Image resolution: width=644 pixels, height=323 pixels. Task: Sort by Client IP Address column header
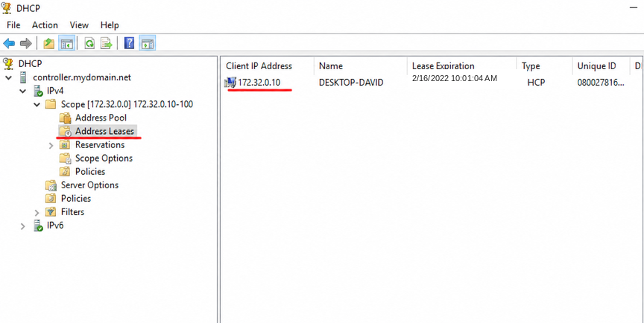(x=268, y=65)
